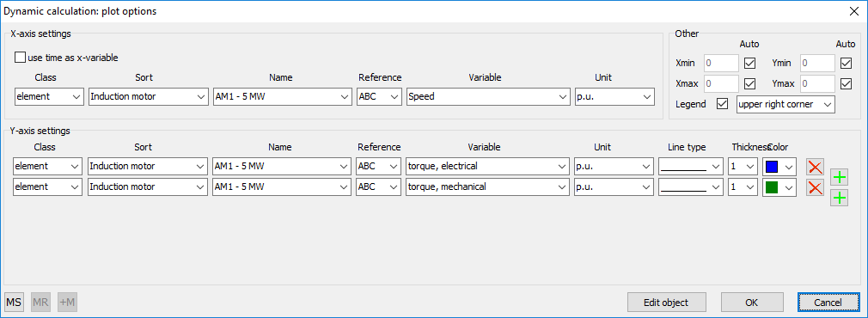Viewport: 868px width, 318px height.
Task: Open X-axis Class dropdown
Action: pos(49,96)
